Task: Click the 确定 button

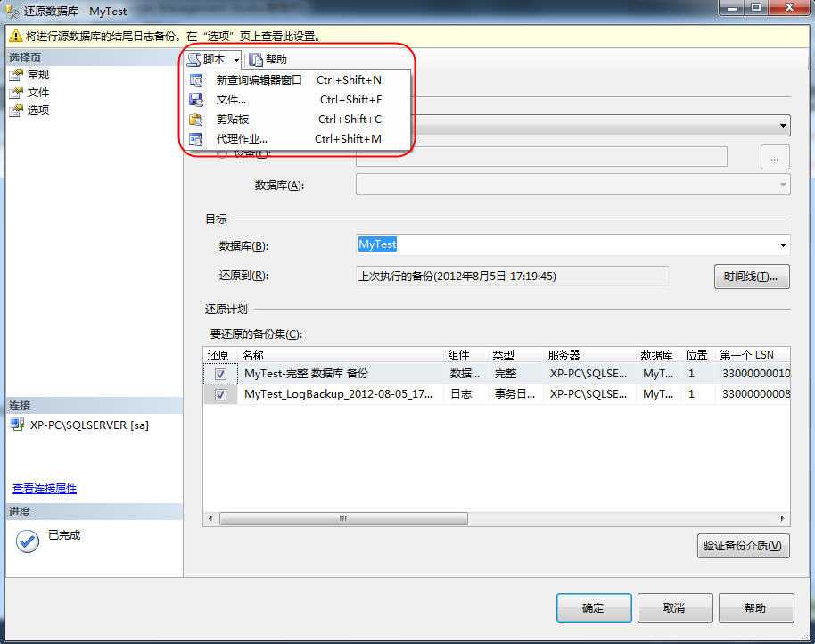Action: pos(594,607)
